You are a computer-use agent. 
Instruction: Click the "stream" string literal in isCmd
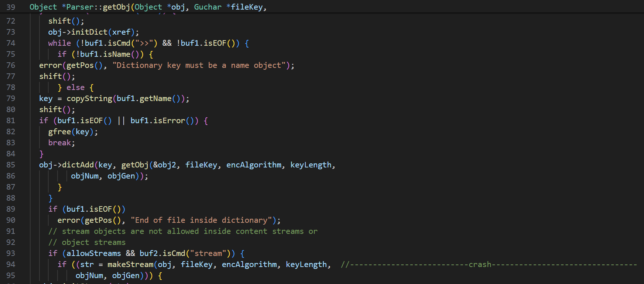[208, 253]
